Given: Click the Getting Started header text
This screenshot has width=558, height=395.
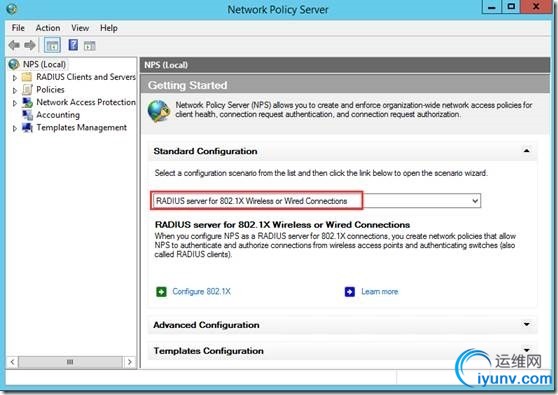Looking at the screenshot, I should 188,85.
